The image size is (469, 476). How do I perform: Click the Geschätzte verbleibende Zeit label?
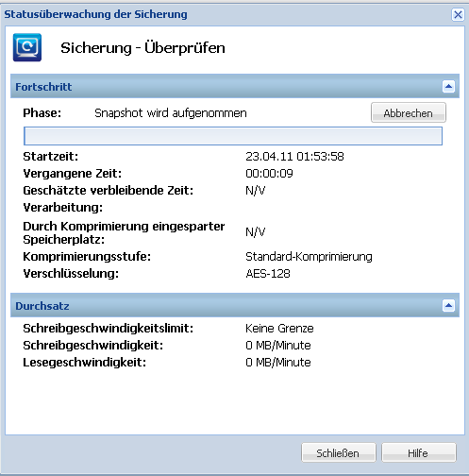pyautogui.click(x=109, y=191)
